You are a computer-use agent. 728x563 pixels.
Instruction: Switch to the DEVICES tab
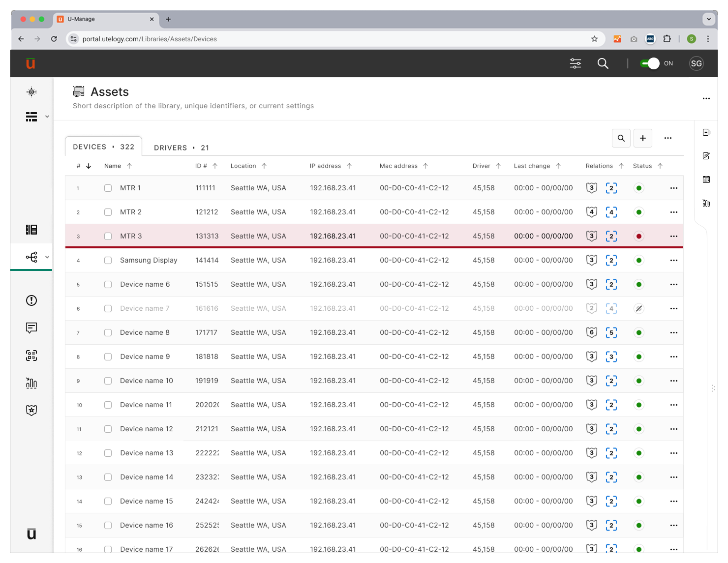[104, 147]
